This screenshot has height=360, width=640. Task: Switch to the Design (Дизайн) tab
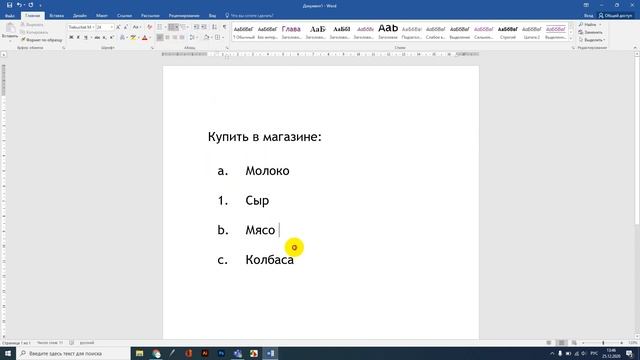coord(80,16)
